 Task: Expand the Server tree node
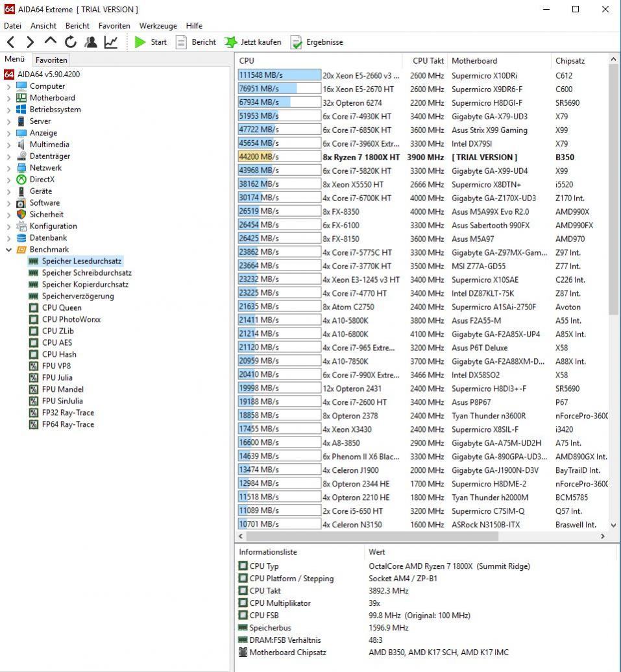[8, 121]
